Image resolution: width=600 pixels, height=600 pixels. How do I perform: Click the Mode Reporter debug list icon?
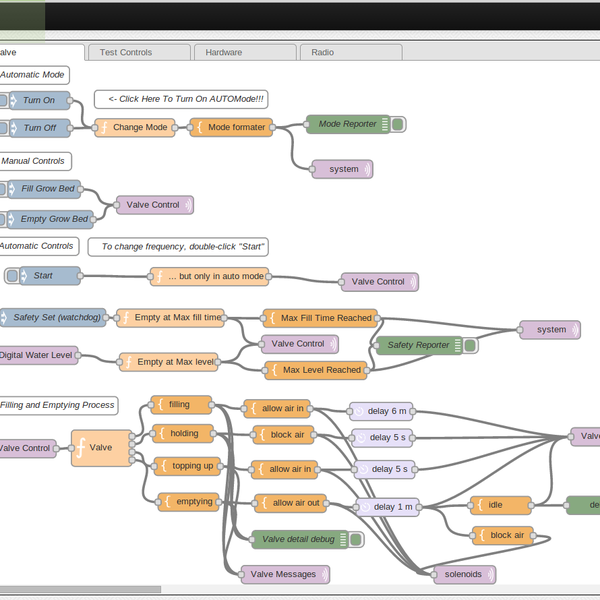[x=384, y=124]
